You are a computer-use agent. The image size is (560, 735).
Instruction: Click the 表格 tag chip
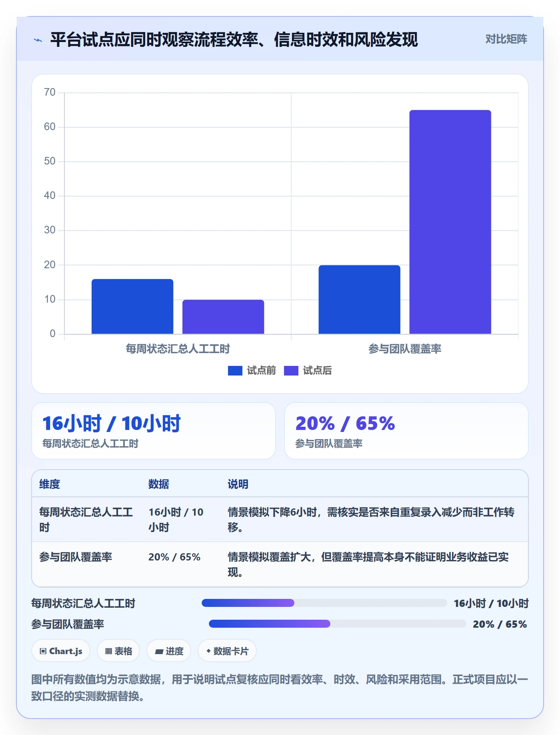[x=118, y=651]
